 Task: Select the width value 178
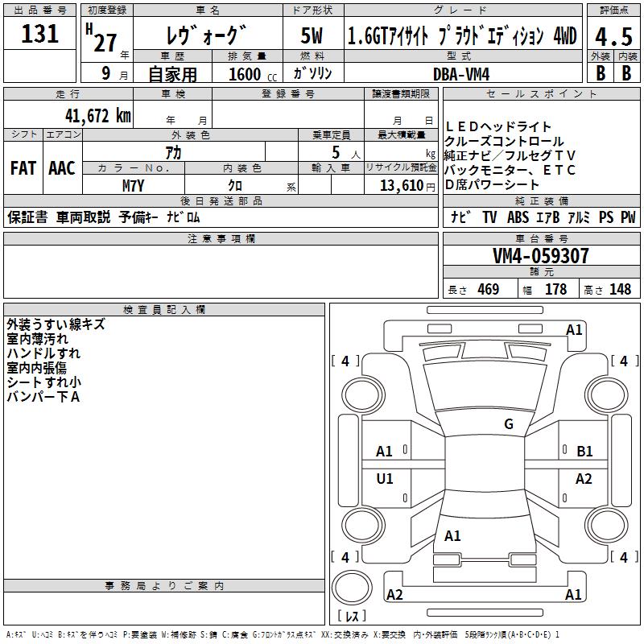coord(555,290)
